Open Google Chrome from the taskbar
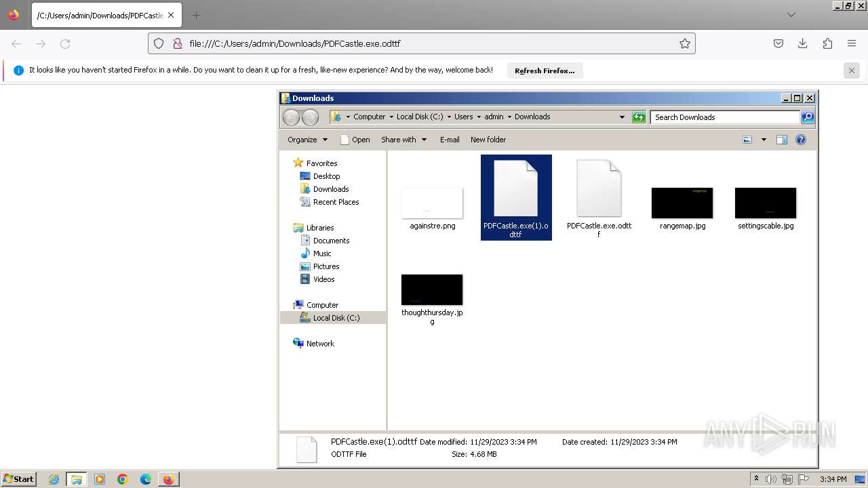The width and height of the screenshot is (868, 488). 123,479
